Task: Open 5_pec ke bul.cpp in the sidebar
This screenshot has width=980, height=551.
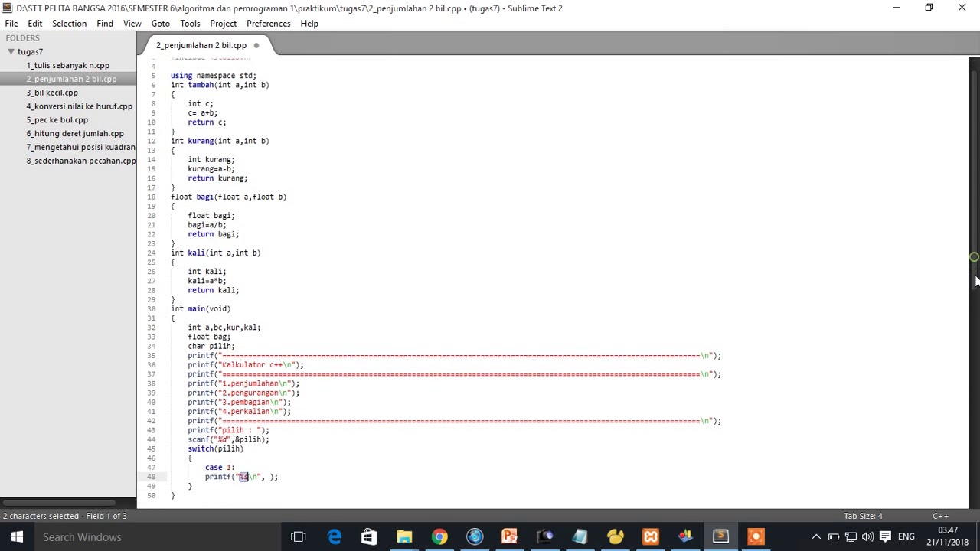Action: [x=57, y=120]
